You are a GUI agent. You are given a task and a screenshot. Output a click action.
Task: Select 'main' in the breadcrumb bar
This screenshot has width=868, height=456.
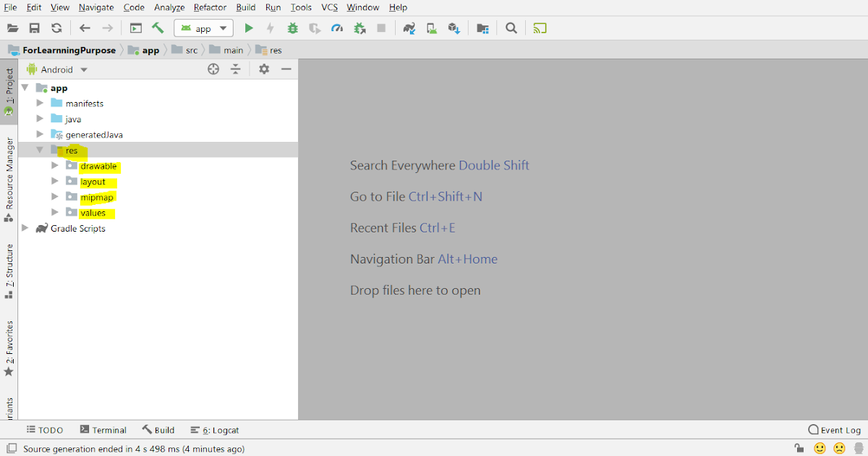click(x=233, y=50)
